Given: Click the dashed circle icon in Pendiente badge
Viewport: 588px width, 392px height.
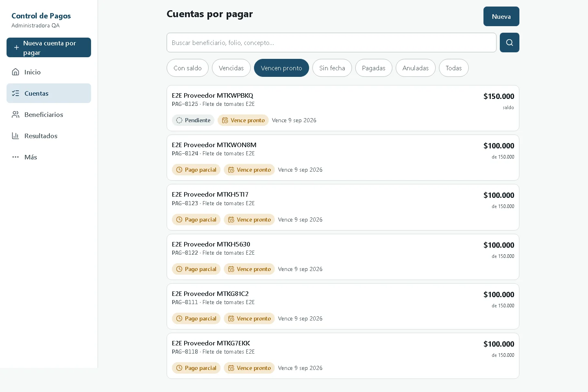Looking at the screenshot, I should click(179, 120).
